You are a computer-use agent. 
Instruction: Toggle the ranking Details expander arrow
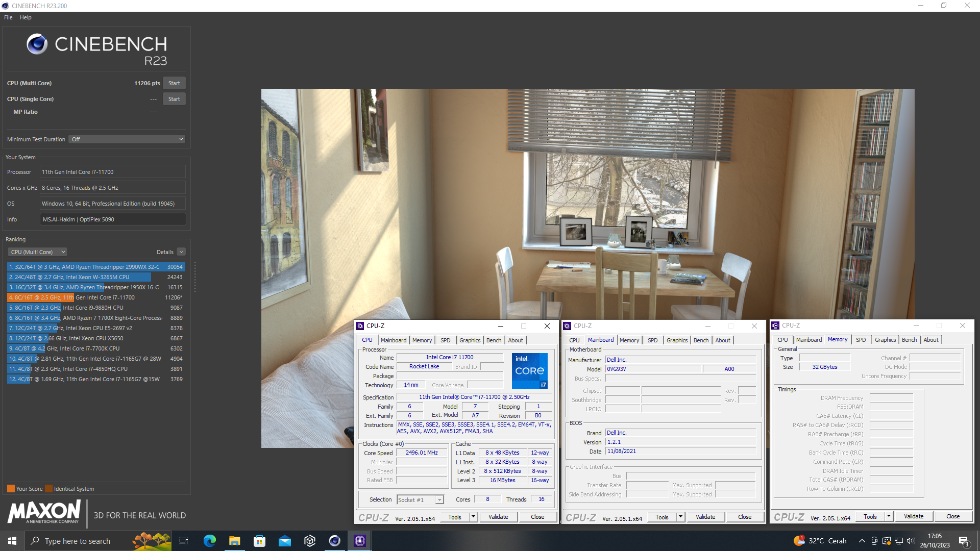point(181,252)
